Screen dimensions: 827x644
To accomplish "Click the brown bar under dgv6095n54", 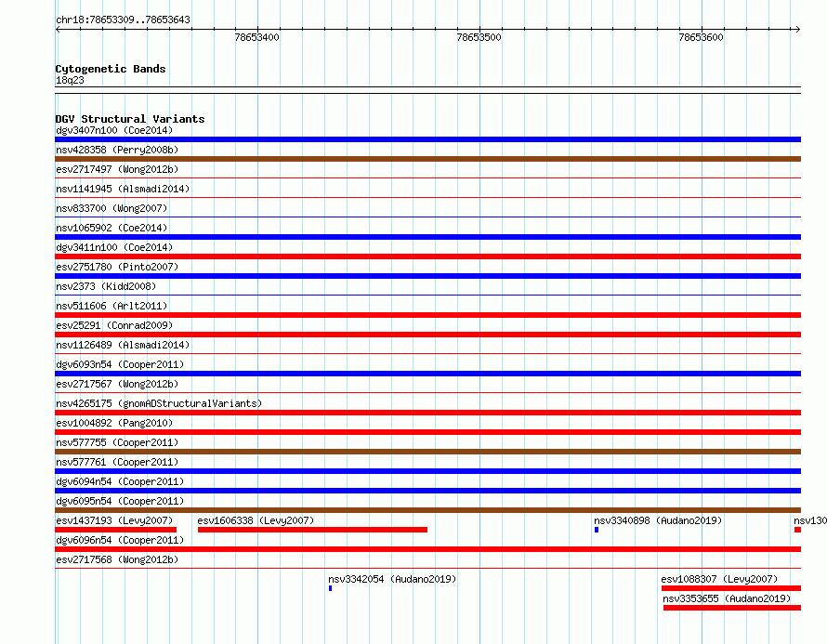I will 427,510.
